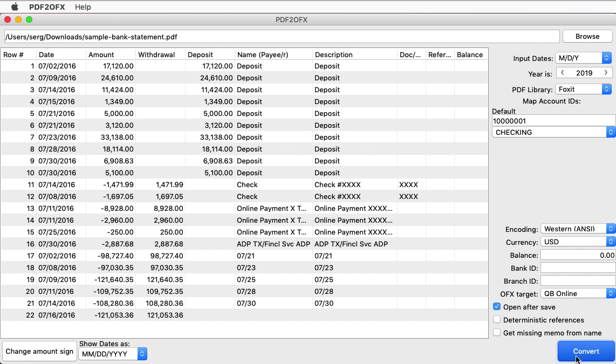Select the -250.00 amount cell

tap(111, 232)
